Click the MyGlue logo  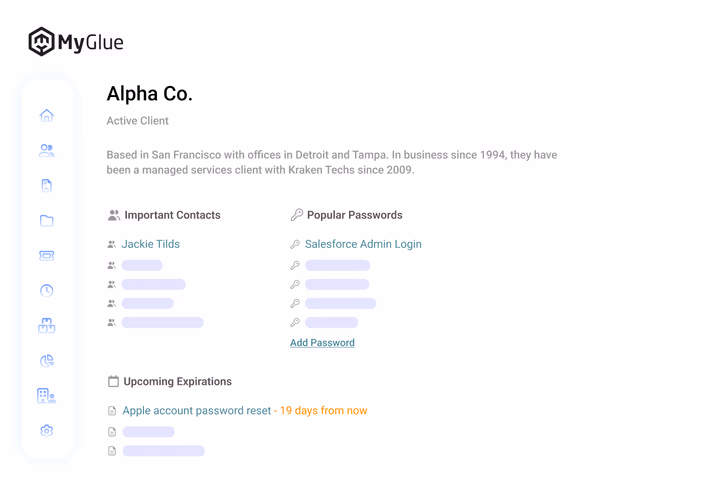point(76,42)
